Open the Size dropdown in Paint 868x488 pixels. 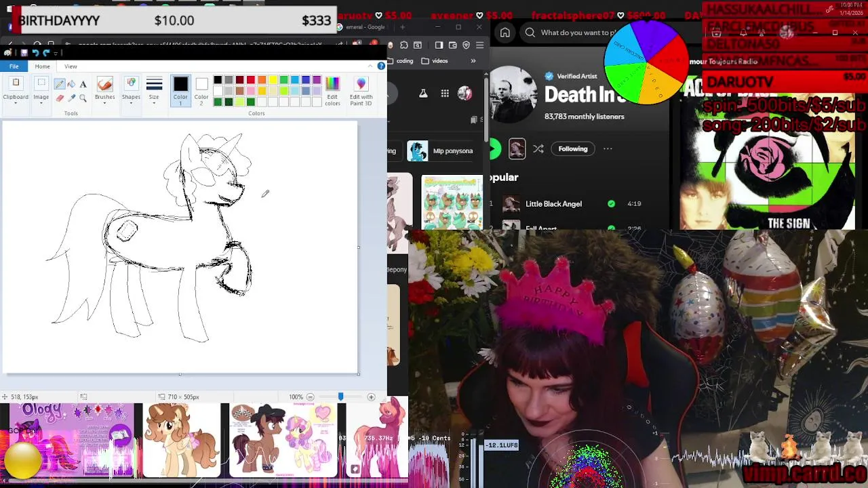point(154,90)
